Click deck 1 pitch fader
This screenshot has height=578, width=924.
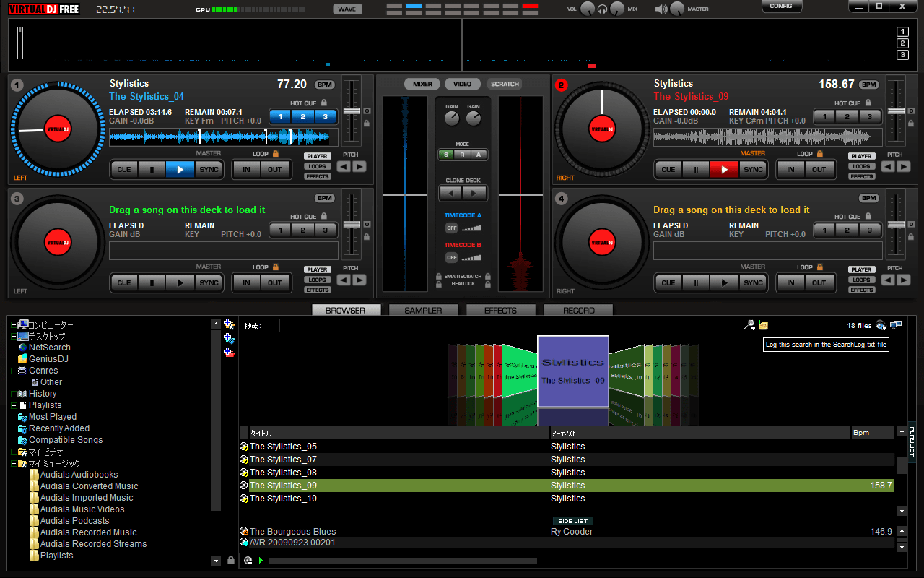[x=352, y=111]
